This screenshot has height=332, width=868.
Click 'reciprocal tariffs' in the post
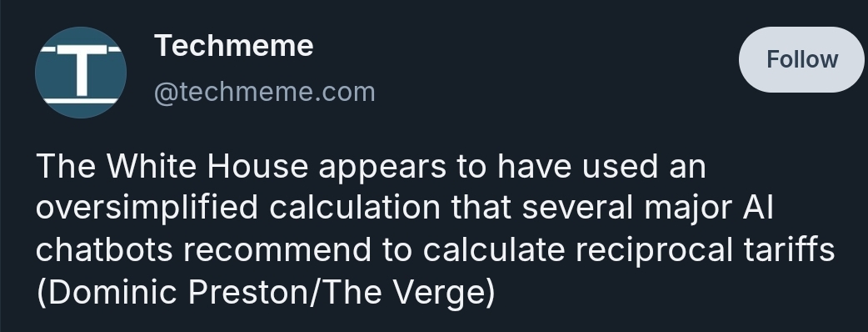[x=705, y=250]
